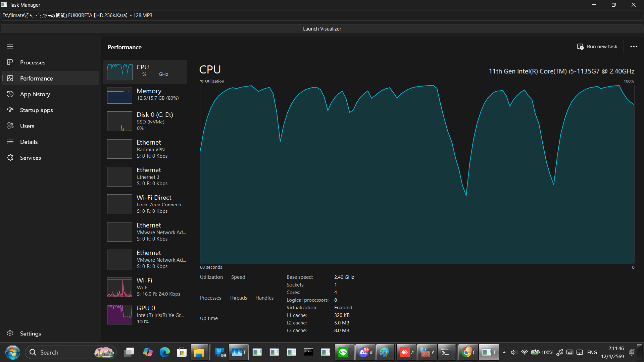The height and width of the screenshot is (362, 644).
Task: Show hidden system tray icons chevron
Action: click(x=504, y=352)
